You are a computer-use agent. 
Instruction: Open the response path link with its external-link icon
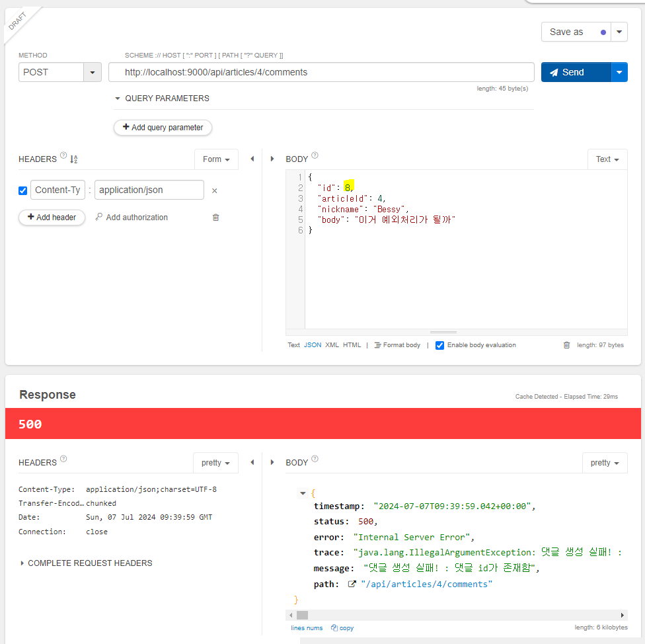point(352,584)
